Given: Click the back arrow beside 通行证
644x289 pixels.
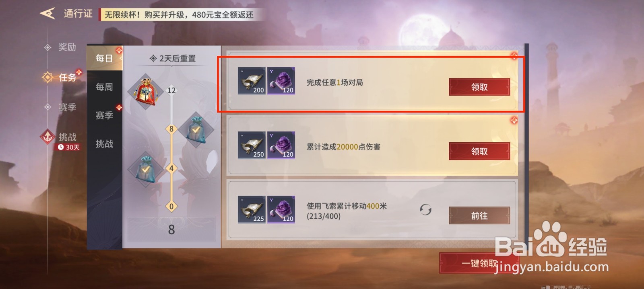Looking at the screenshot, I should click(47, 13).
